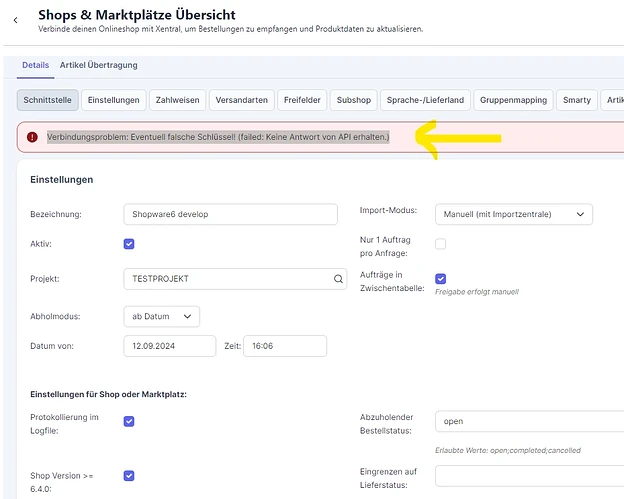This screenshot has width=624, height=499.
Task: Click the 'Freigabe erfolgt manuell' hint
Action: (x=477, y=292)
